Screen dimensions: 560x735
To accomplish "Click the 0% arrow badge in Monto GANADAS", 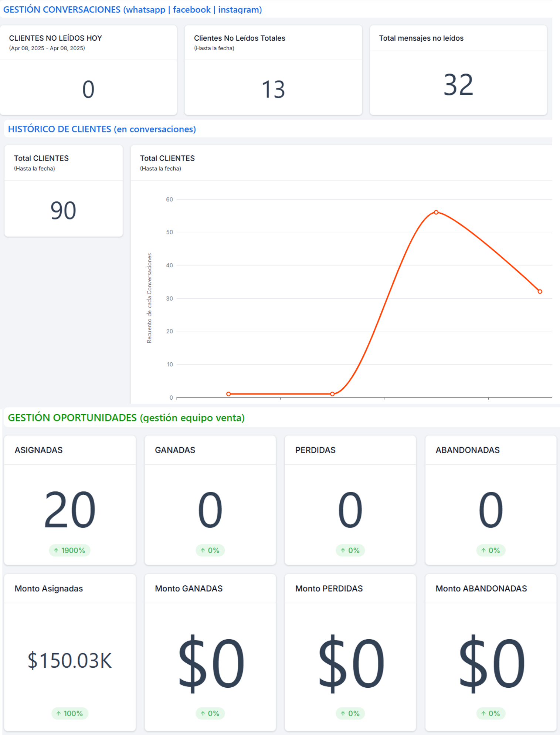I will pyautogui.click(x=210, y=713).
